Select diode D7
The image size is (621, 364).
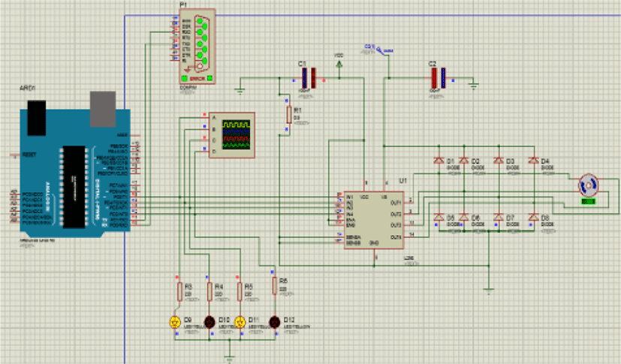tap(499, 217)
